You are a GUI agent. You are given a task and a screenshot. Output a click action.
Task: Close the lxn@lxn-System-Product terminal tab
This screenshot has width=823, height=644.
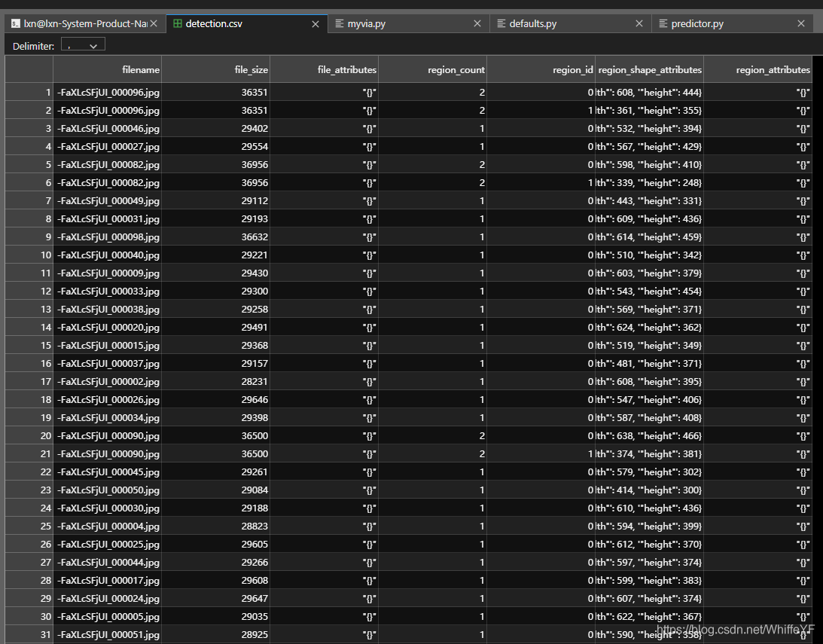click(x=154, y=24)
